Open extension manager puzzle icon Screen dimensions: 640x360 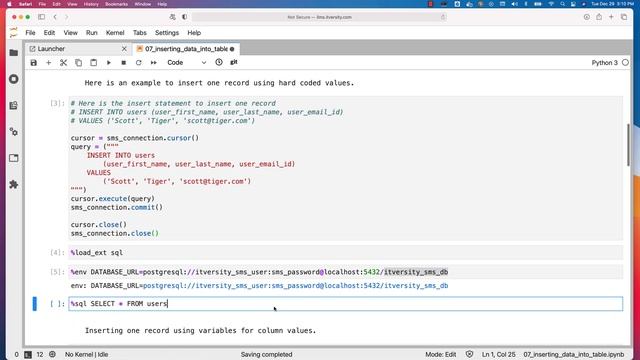13,184
